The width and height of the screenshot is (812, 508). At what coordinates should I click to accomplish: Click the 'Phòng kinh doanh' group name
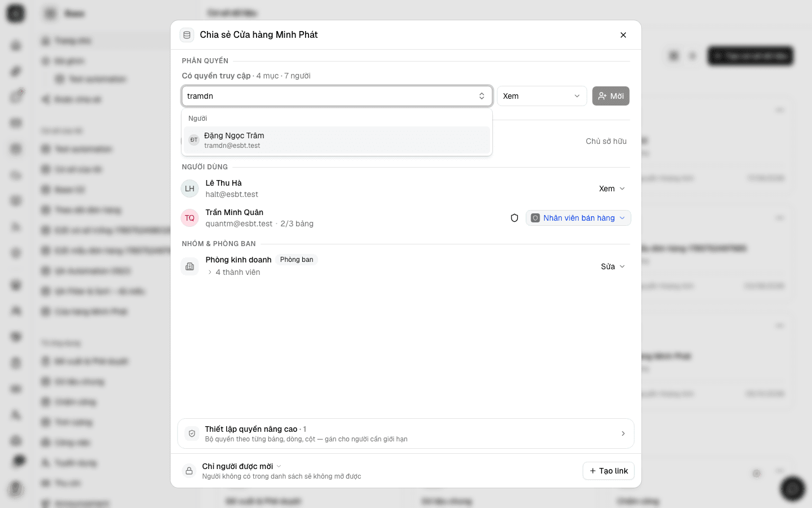pos(238,260)
